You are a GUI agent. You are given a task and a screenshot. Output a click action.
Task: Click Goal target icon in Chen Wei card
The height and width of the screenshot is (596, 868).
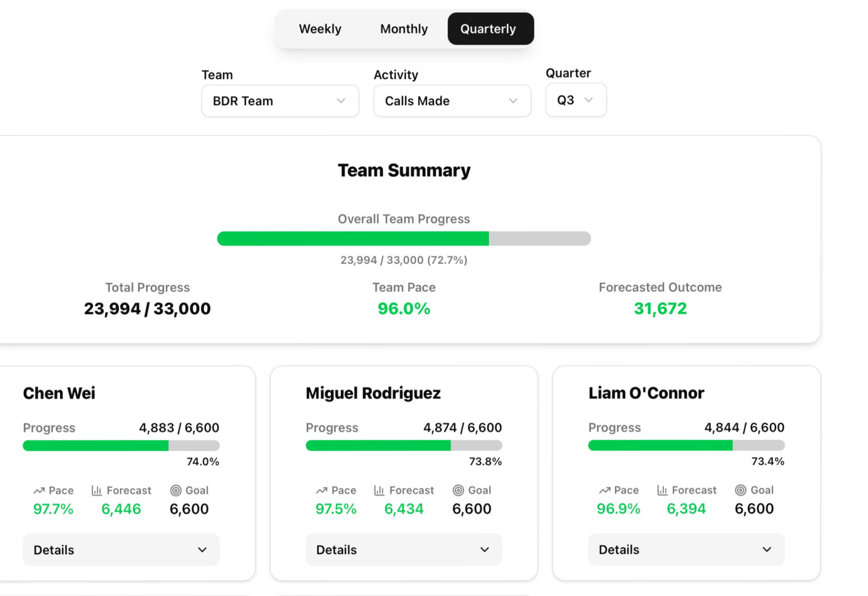pyautogui.click(x=176, y=490)
